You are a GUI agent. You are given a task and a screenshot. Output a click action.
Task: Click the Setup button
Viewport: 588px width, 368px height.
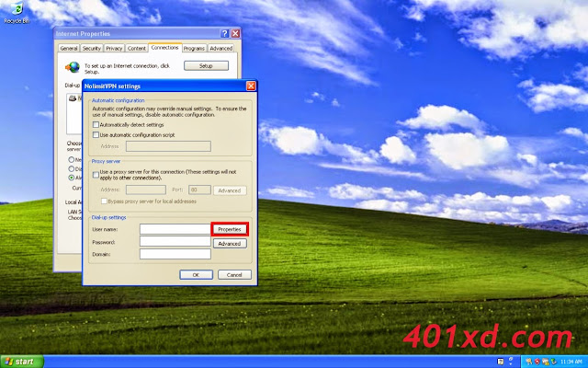[x=206, y=65]
